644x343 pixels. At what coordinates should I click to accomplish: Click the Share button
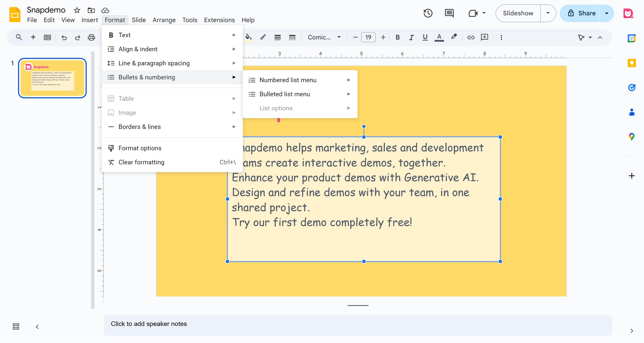(x=580, y=13)
